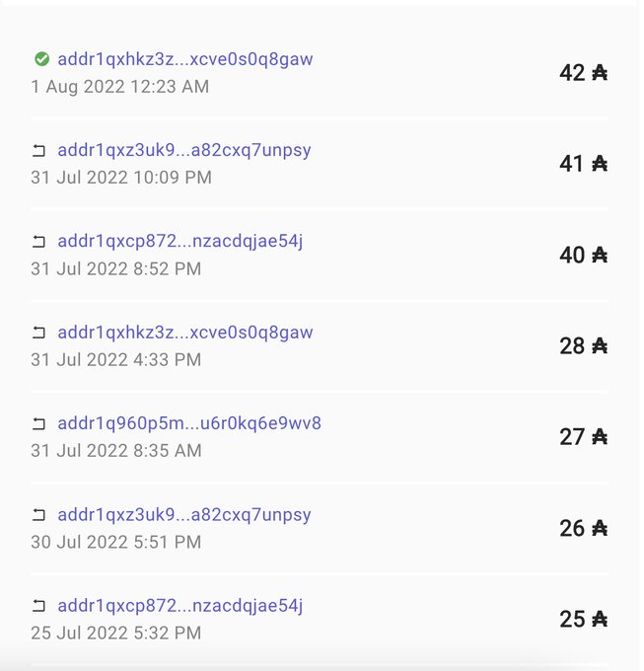
Task: Click the 42 ADA bid amount
Action: coord(584,73)
